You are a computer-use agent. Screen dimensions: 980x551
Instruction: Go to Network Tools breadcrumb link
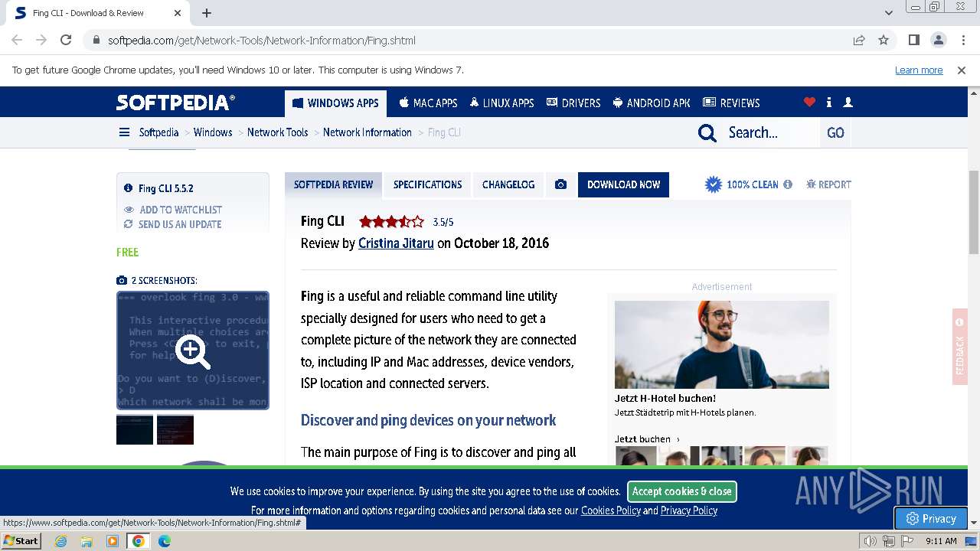click(x=277, y=132)
